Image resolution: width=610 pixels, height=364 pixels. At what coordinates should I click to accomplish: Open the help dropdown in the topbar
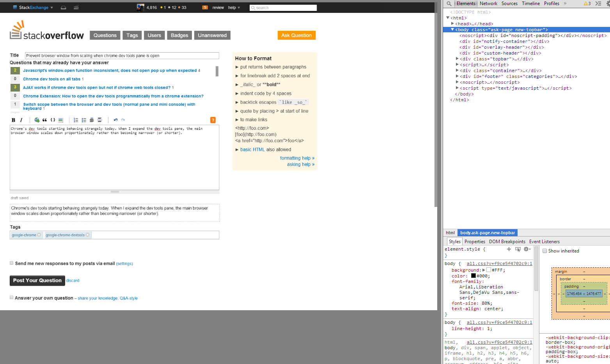point(234,7)
